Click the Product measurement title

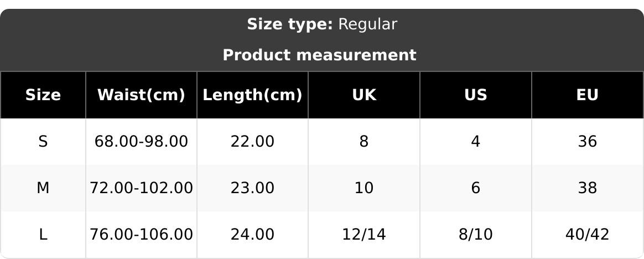[x=319, y=55]
